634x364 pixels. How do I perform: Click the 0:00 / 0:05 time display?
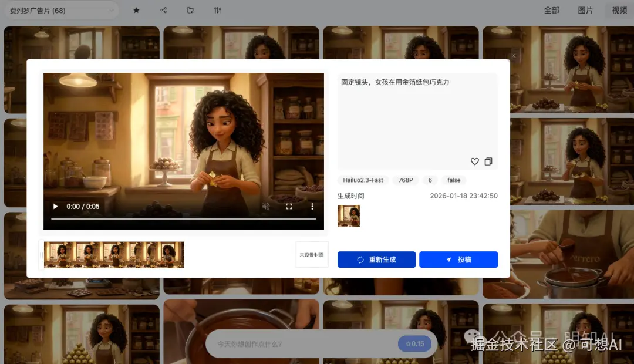click(83, 206)
